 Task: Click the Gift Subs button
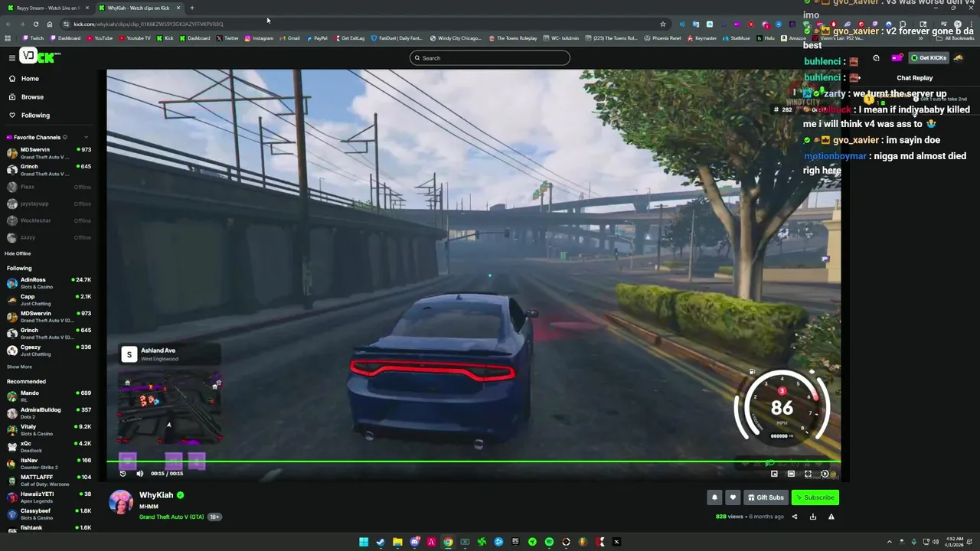[x=766, y=497]
